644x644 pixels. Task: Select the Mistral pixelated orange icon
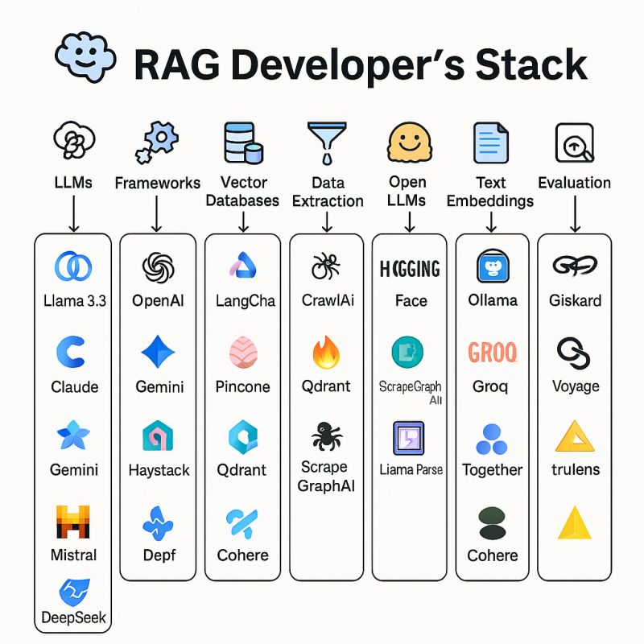(72, 522)
